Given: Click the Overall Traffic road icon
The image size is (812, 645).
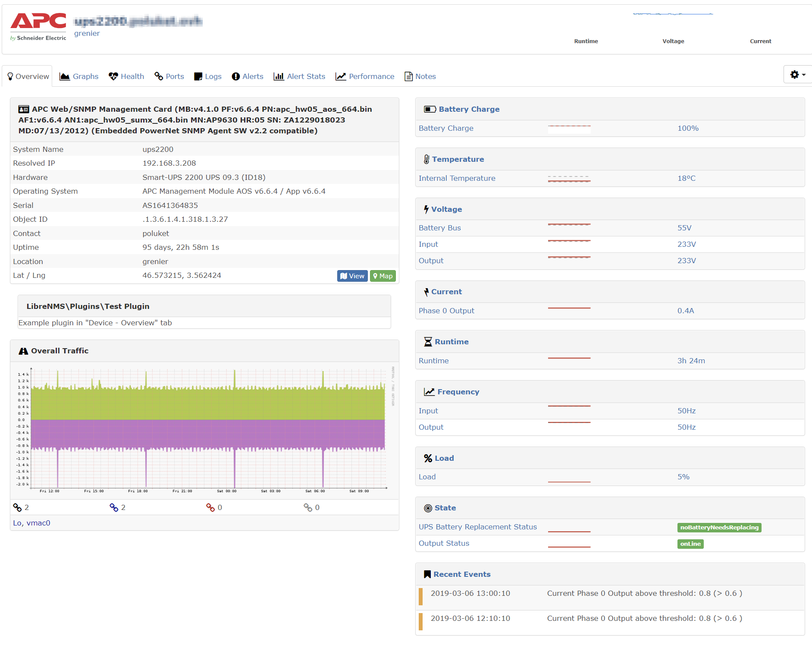Looking at the screenshot, I should [x=23, y=351].
